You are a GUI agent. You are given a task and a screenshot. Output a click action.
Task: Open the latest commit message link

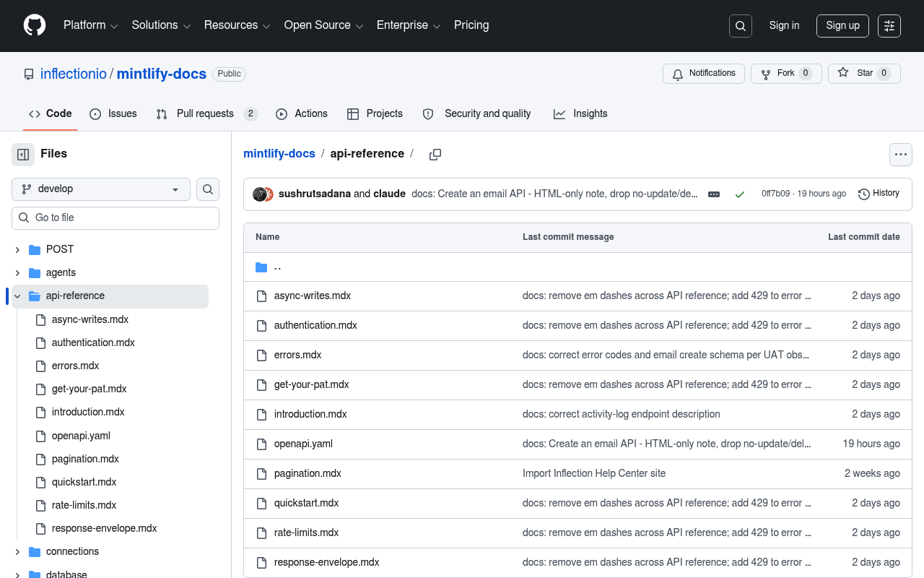point(554,194)
